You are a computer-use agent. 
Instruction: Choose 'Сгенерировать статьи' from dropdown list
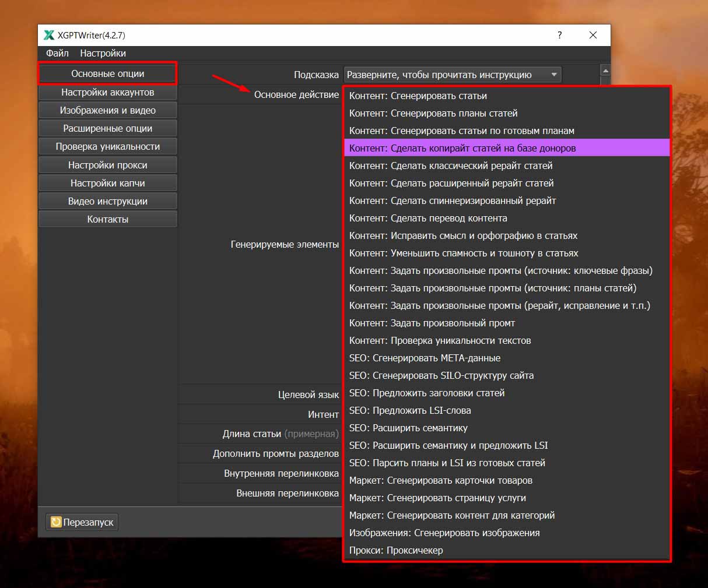[418, 96]
